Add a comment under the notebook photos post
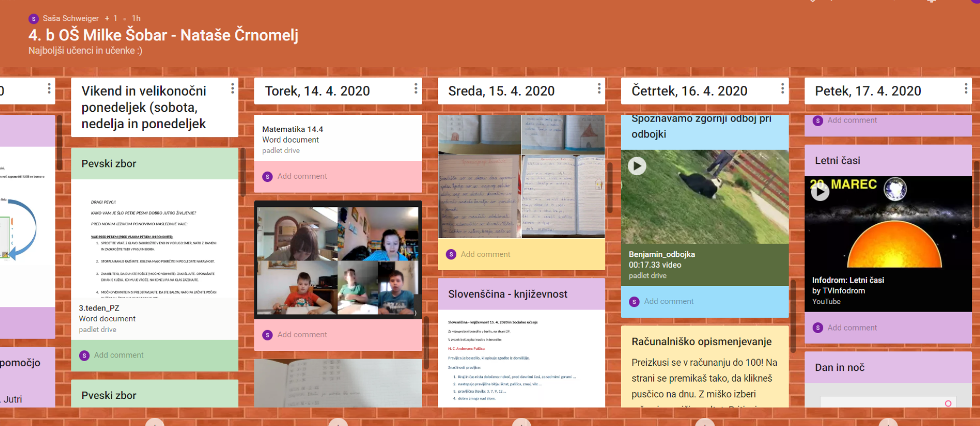Viewport: 980px width, 426px height. point(485,254)
